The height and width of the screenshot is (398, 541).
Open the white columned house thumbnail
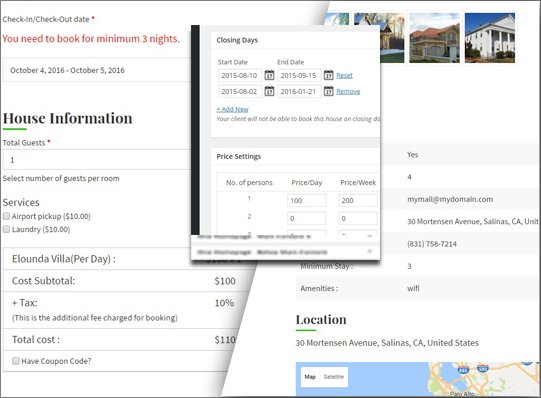tap(490, 38)
